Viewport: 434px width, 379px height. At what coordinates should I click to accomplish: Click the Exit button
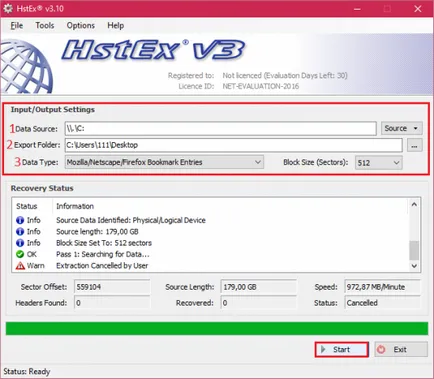(x=401, y=349)
